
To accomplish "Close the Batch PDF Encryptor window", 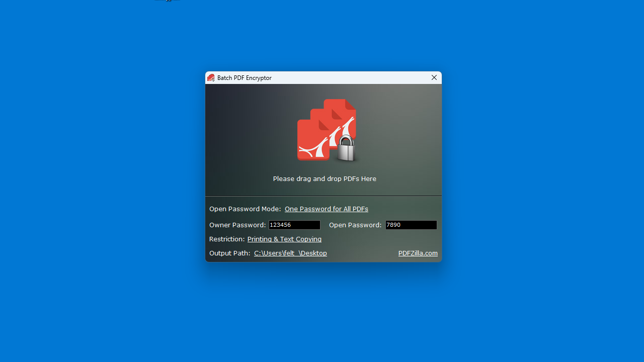I will pyautogui.click(x=434, y=77).
